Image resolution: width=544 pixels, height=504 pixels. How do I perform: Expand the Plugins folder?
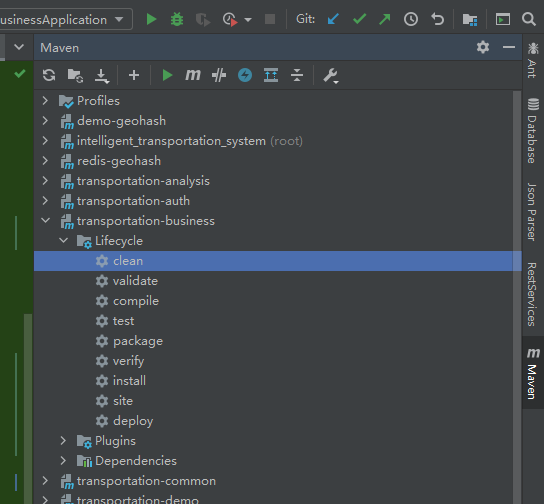(63, 441)
